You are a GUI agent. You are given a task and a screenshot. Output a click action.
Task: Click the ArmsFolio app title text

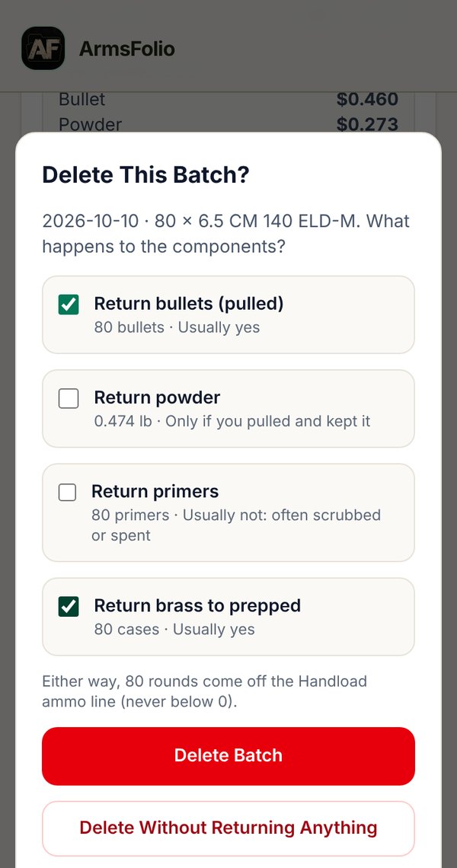[127, 49]
